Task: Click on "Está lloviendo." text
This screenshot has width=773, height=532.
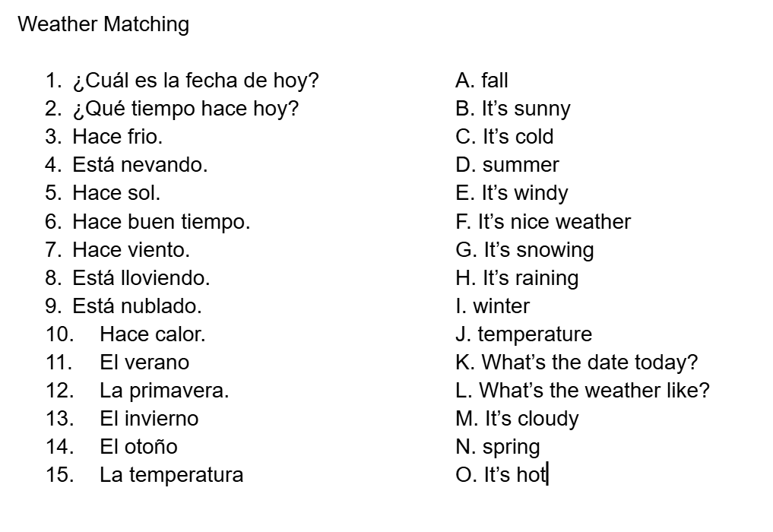Action: point(141,278)
